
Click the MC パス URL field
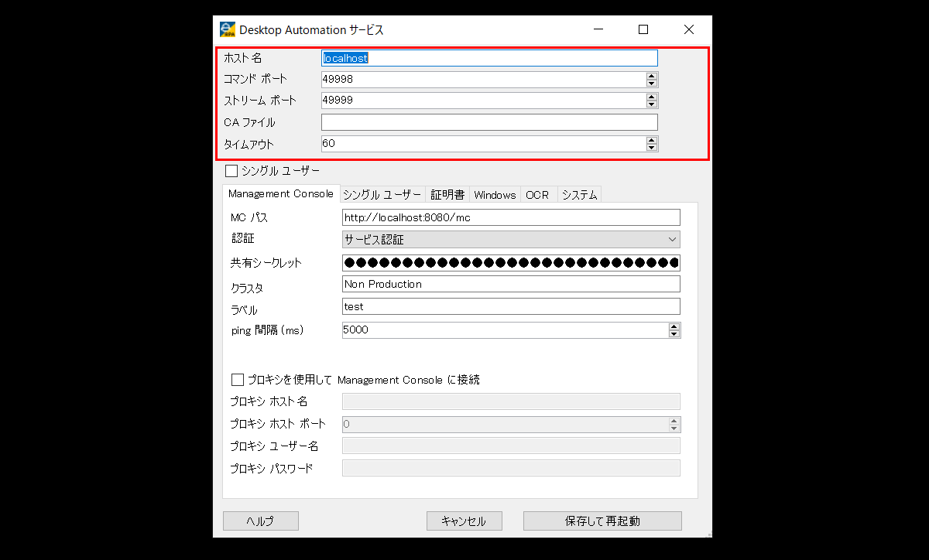coord(511,217)
